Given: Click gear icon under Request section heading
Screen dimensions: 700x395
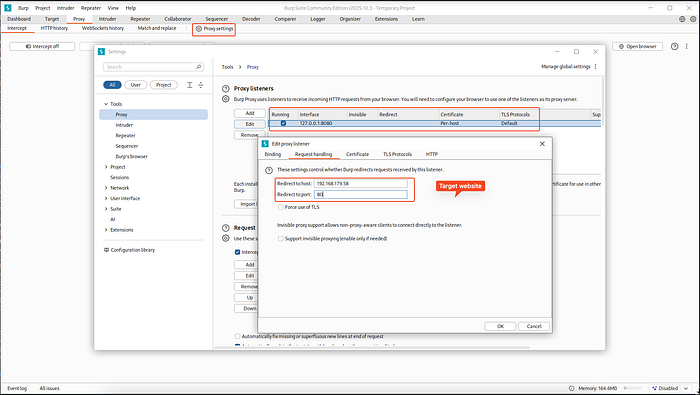Looking at the screenshot, I should (226, 238).
